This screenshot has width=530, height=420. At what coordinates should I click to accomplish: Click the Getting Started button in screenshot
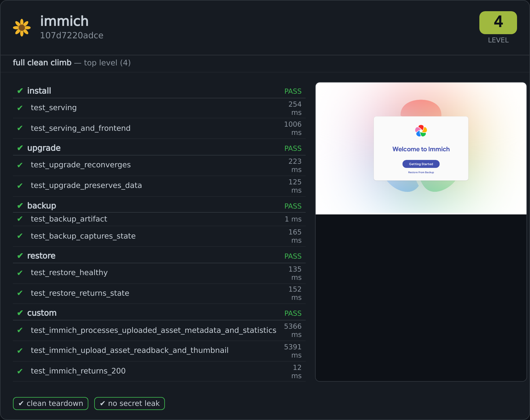(x=421, y=164)
